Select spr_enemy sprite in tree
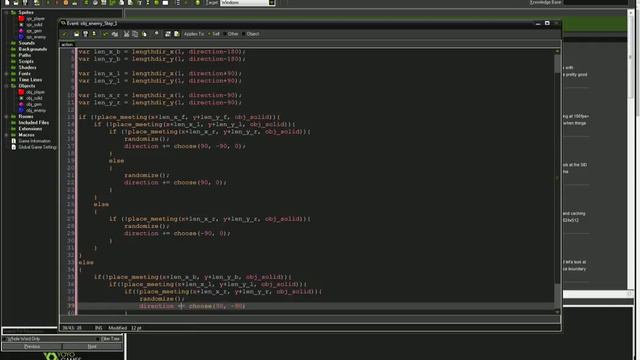The height and width of the screenshot is (360, 640). point(36,37)
